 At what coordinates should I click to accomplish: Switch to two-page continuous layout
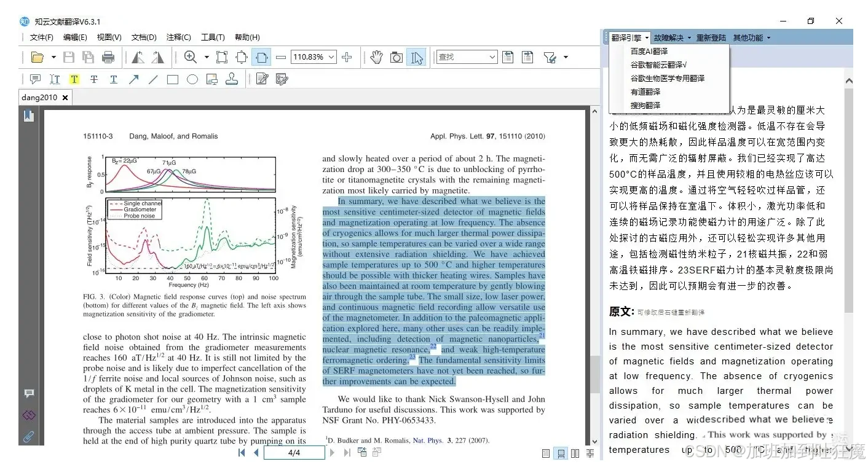[x=590, y=453]
